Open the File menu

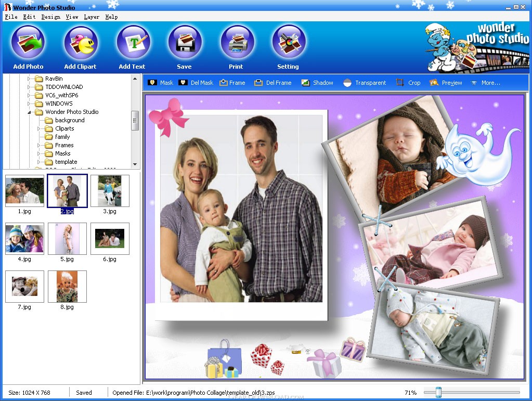pyautogui.click(x=11, y=17)
